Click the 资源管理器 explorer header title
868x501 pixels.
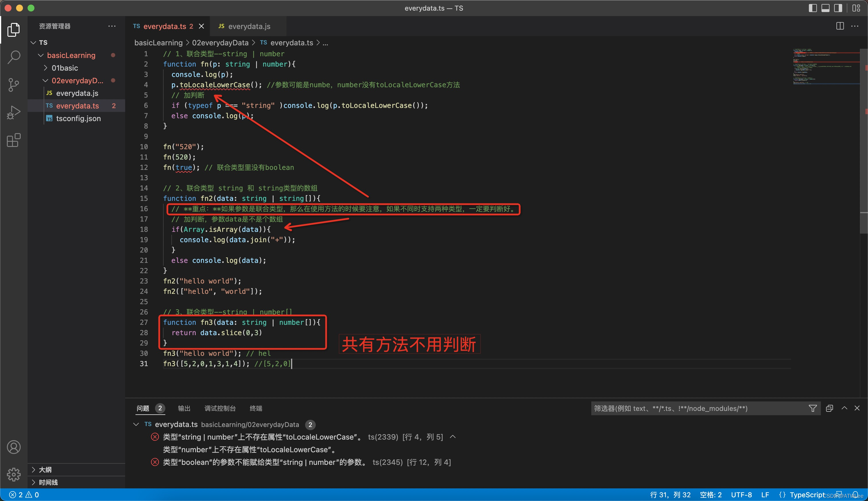(x=55, y=26)
